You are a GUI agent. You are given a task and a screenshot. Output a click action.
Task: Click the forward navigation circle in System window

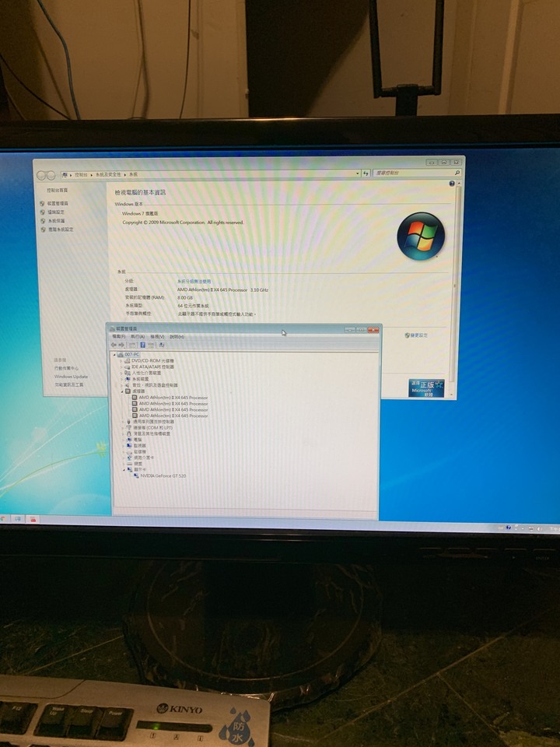[51, 175]
